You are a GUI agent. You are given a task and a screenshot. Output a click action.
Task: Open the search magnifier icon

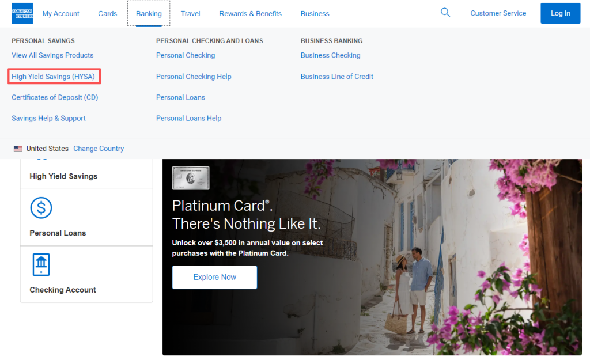click(x=445, y=13)
